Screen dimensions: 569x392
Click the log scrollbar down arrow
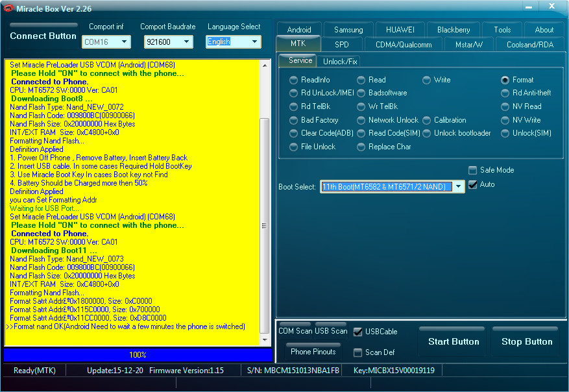(265, 341)
